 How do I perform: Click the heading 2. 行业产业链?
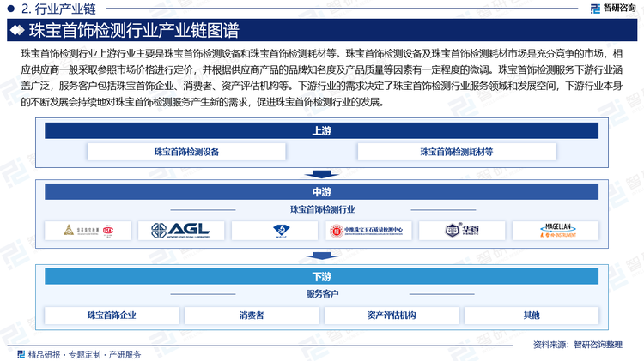tap(58, 9)
